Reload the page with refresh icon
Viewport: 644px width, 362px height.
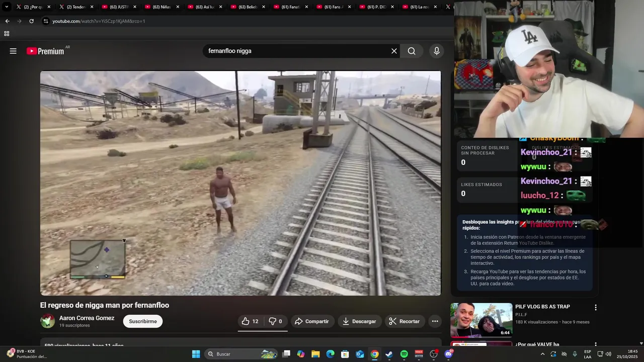tap(31, 21)
